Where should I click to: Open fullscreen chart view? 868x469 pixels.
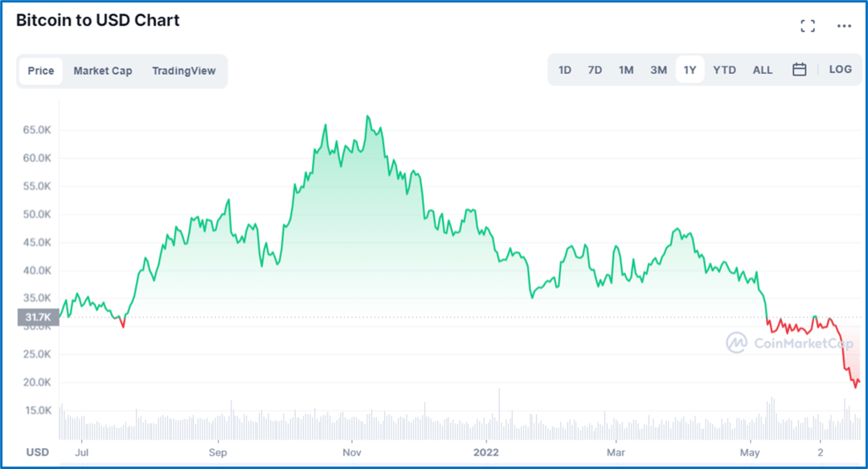click(x=808, y=26)
